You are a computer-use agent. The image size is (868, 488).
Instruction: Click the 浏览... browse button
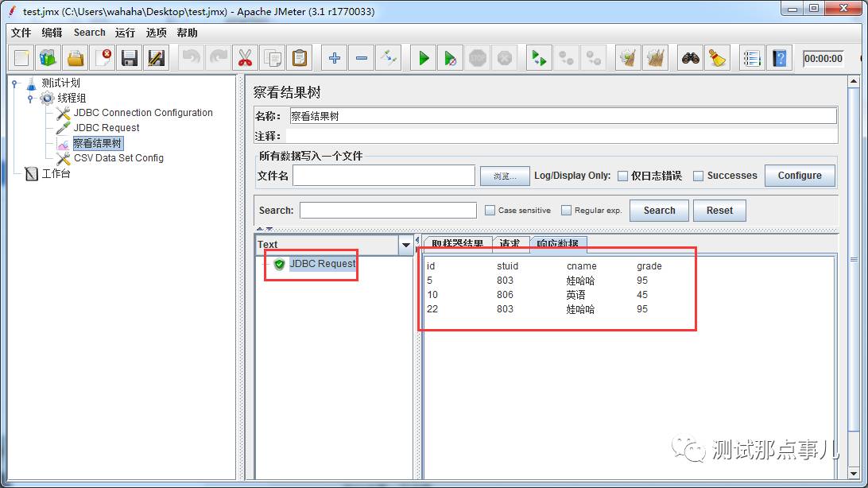(505, 176)
